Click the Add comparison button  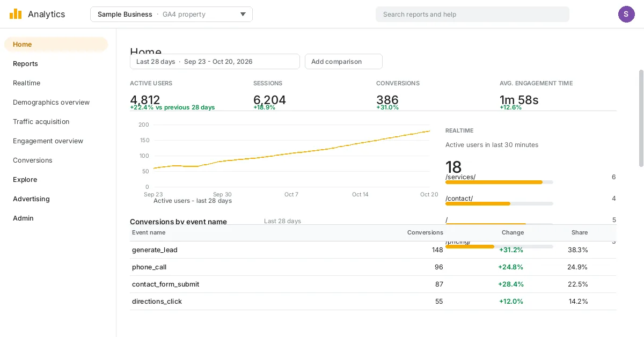(x=343, y=62)
